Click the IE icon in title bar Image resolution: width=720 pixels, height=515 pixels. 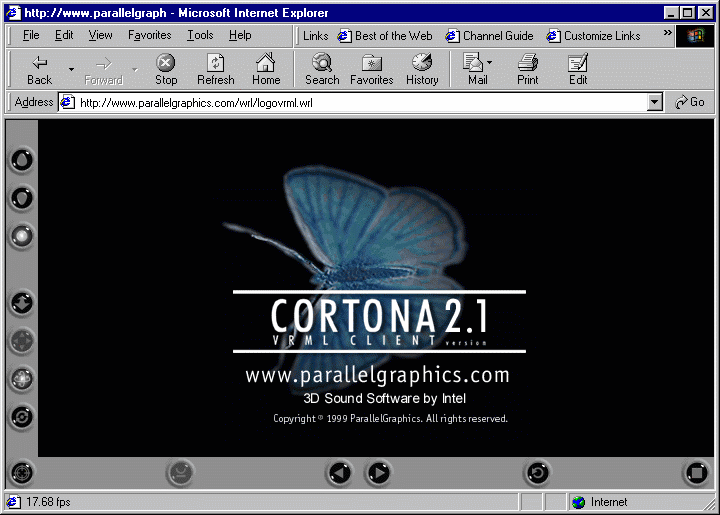point(13,12)
